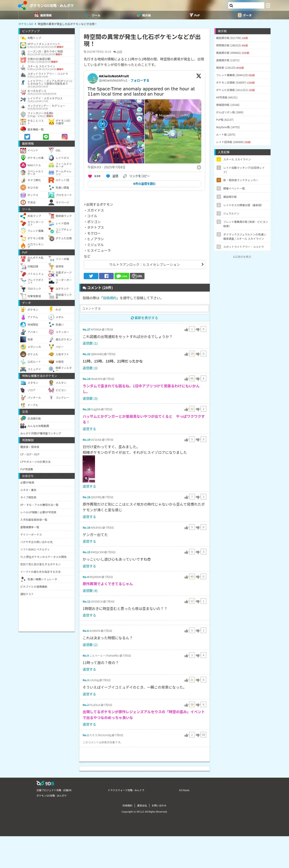The image size is (289, 868).
Task: Open 広告IDを表示 link
Action: point(242,257)
